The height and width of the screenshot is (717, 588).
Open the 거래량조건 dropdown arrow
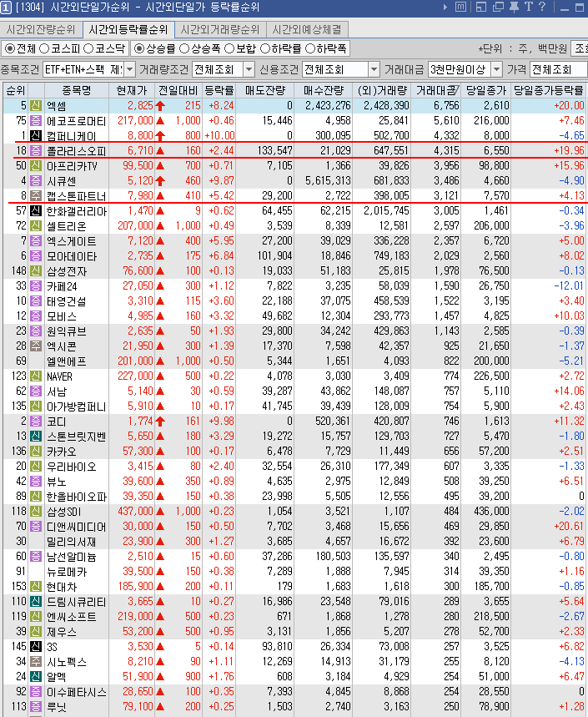(249, 69)
